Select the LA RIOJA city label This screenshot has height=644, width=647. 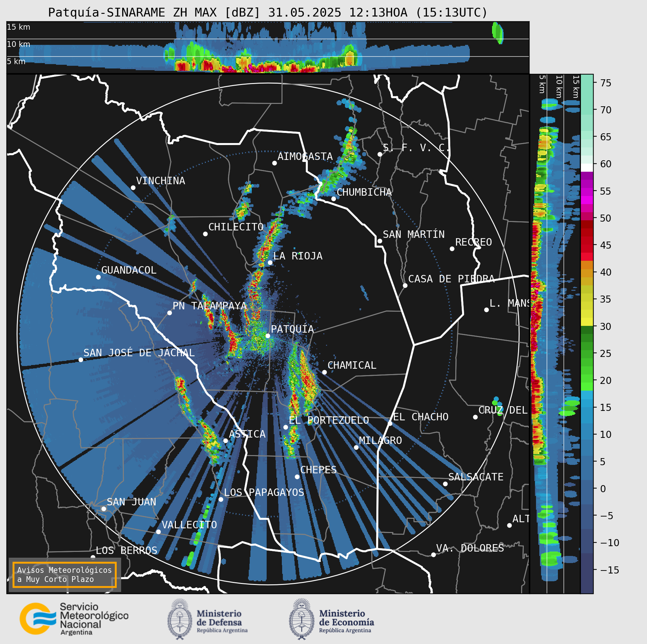pyautogui.click(x=298, y=256)
